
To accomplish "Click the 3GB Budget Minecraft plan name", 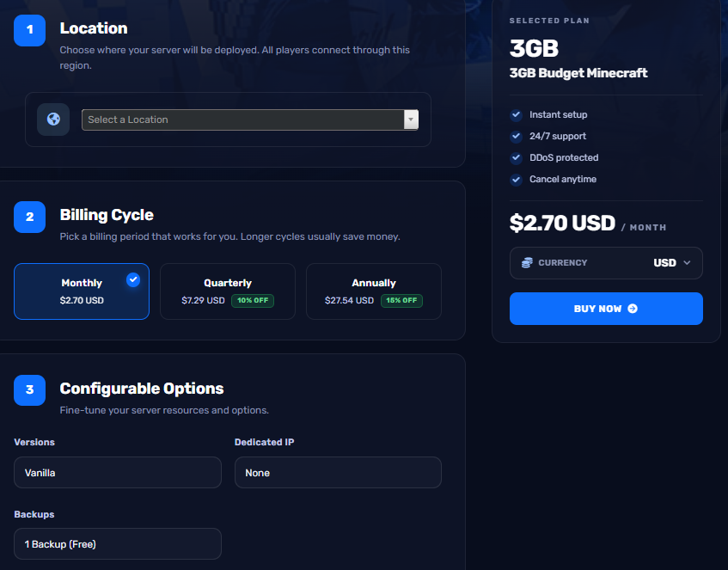I will point(578,73).
